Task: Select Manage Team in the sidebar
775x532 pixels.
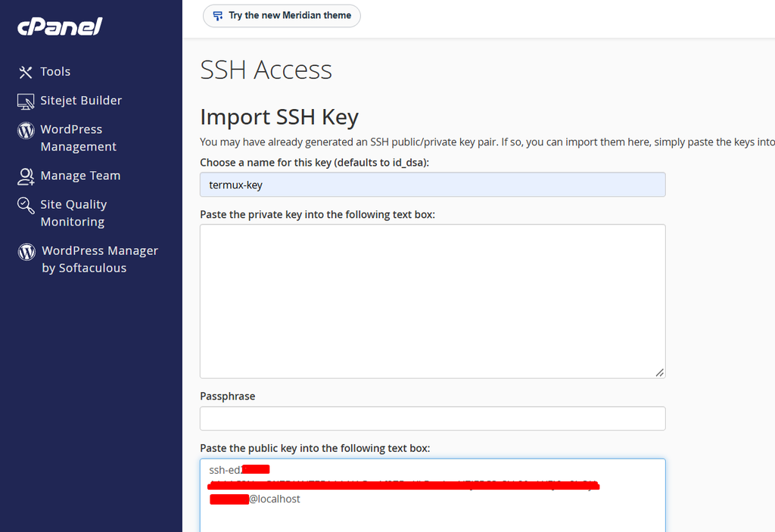Action: coord(80,176)
